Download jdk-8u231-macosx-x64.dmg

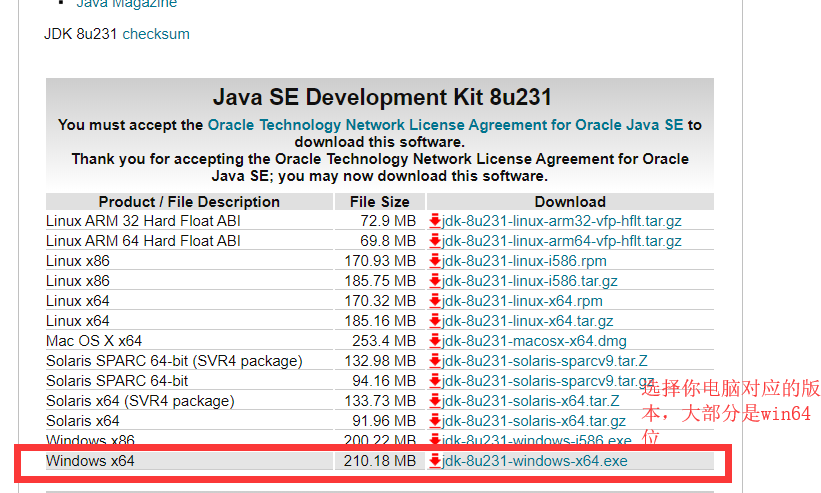pos(534,341)
